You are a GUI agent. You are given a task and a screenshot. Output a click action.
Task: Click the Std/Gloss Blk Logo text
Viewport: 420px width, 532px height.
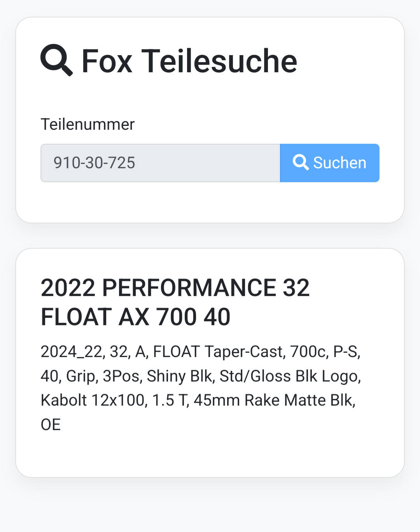click(x=290, y=376)
